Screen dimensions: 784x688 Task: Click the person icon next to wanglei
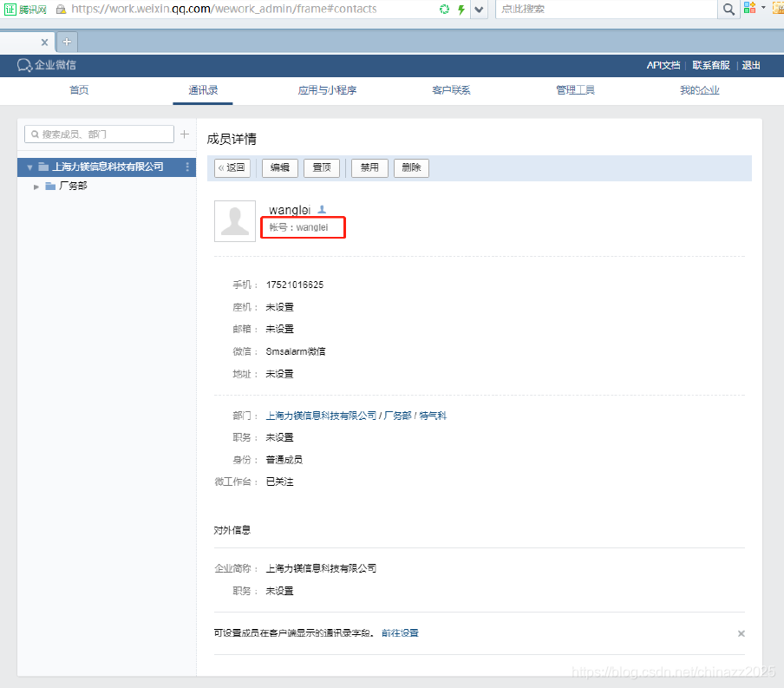(x=322, y=209)
